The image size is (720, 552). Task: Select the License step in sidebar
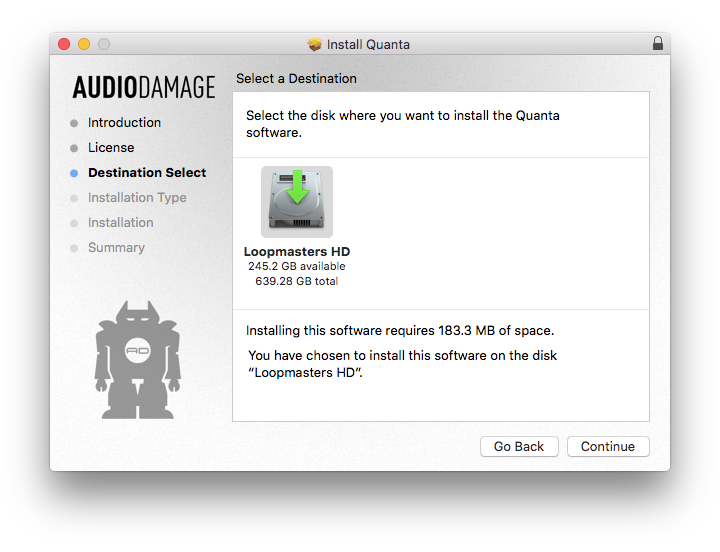click(x=111, y=148)
